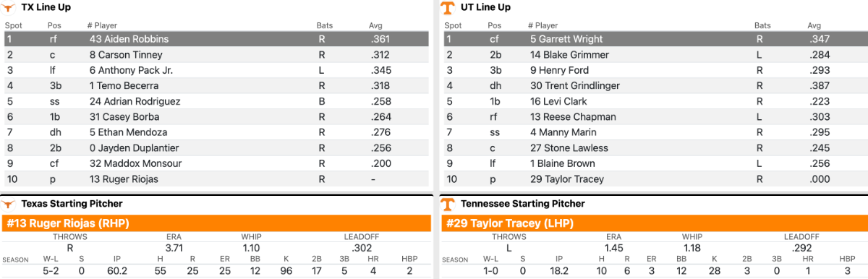Select Maddox Monsour row
The height and width of the screenshot is (279, 868).
tap(216, 164)
